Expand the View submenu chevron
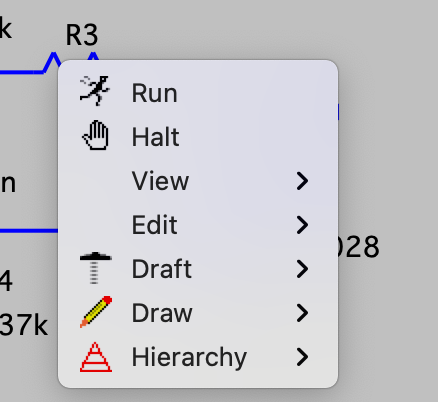The height and width of the screenshot is (402, 438). click(x=302, y=181)
